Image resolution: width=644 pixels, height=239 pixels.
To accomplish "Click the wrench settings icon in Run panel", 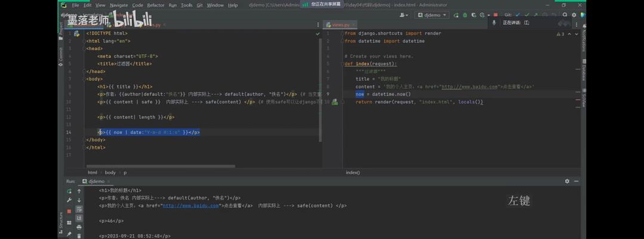I will pos(69,200).
